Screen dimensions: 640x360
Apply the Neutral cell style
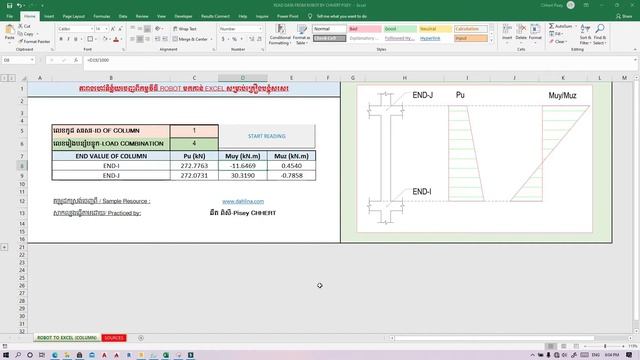coord(435,29)
